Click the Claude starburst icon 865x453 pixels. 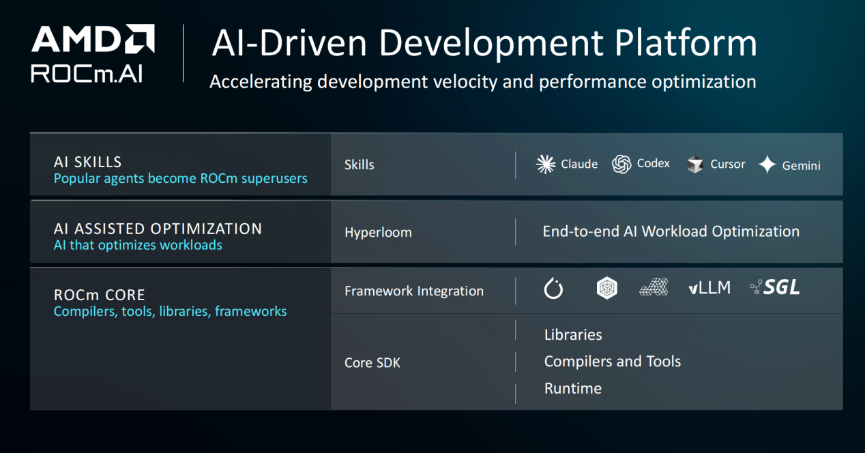tap(546, 164)
